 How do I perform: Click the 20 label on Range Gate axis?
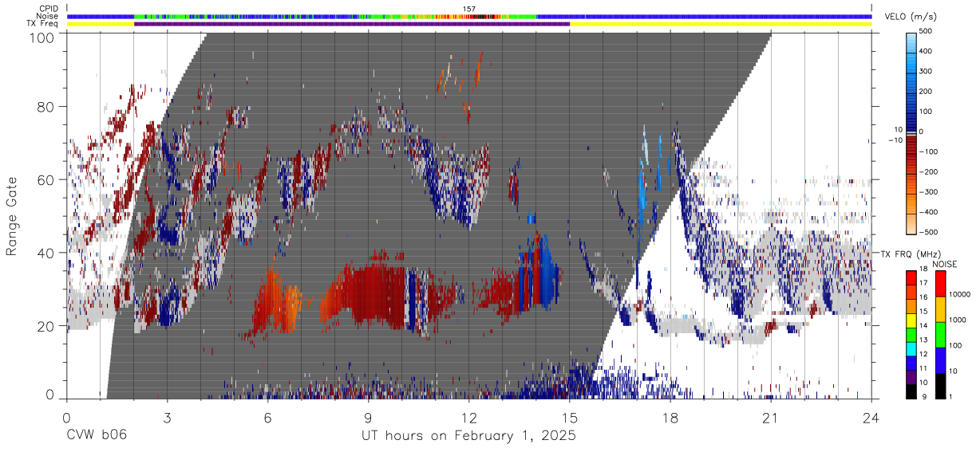click(46, 326)
